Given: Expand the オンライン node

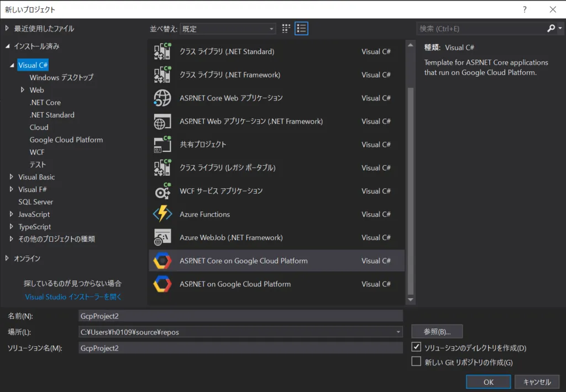Looking at the screenshot, I should pos(7,258).
